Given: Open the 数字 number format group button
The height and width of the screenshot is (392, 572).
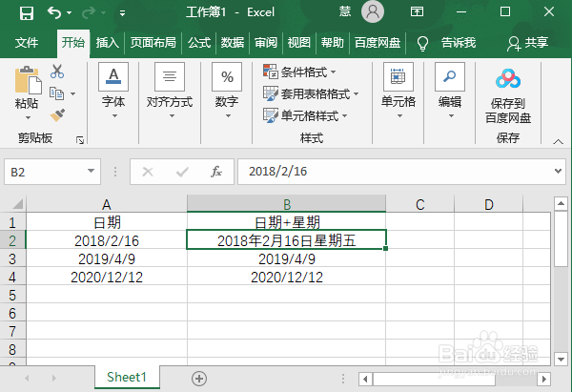Looking at the screenshot, I should 227,91.
